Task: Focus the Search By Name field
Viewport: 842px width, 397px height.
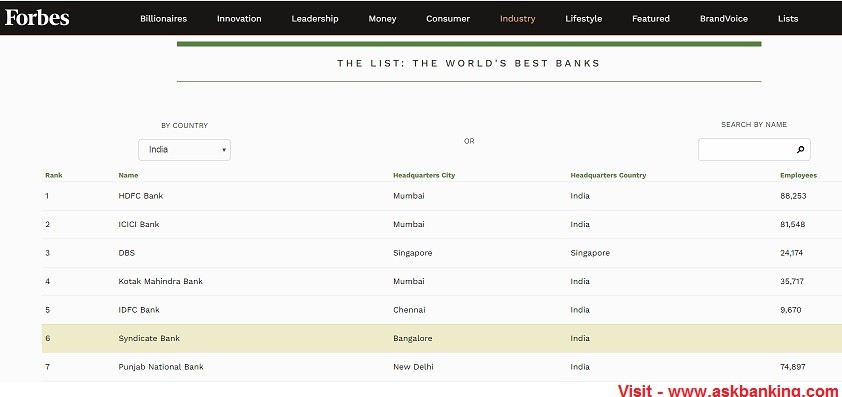Action: [x=754, y=150]
